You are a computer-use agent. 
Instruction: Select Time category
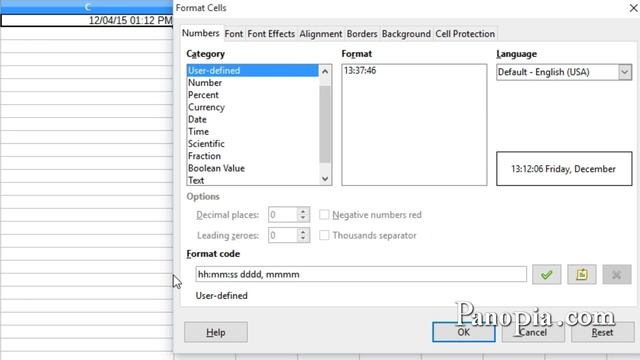pos(253,132)
